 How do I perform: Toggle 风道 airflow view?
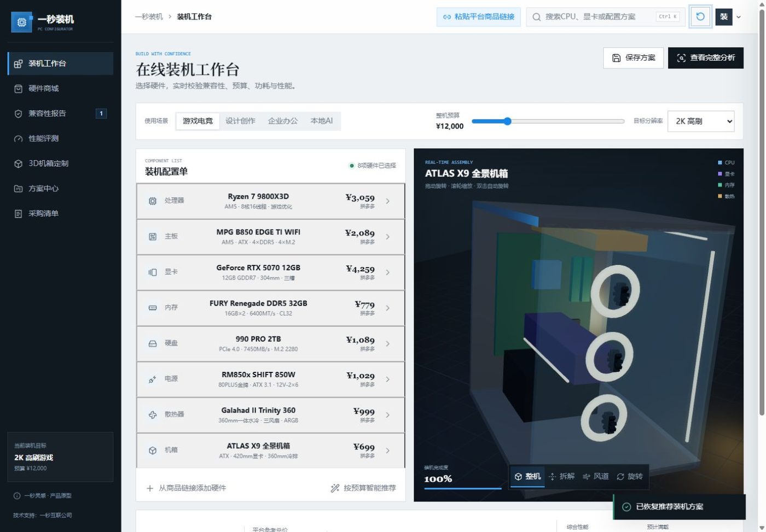(x=595, y=476)
